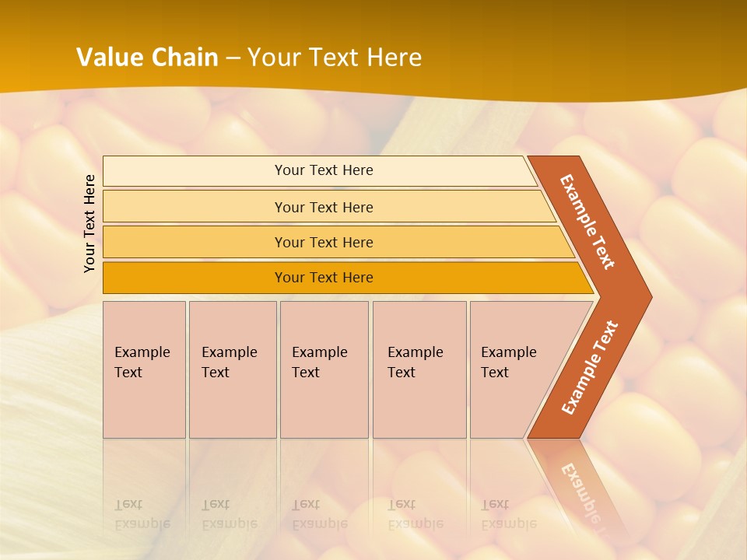Viewport: 747px width, 560px height.
Task: Click the 'Your Text Here' part of the title
Action: [x=335, y=58]
